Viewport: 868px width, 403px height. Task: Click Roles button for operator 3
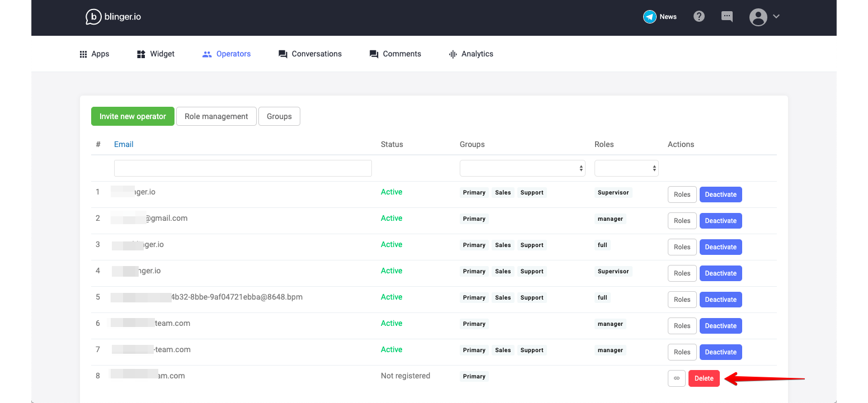pos(682,247)
